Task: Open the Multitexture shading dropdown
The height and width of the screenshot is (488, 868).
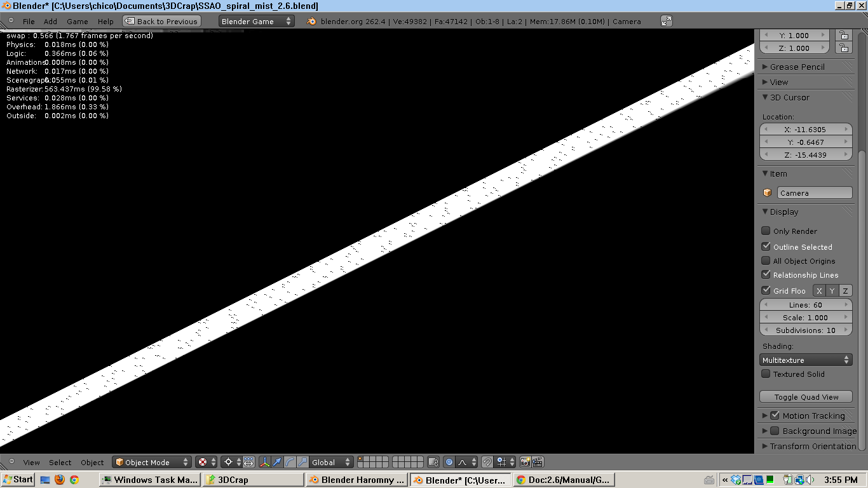Action: click(x=806, y=360)
